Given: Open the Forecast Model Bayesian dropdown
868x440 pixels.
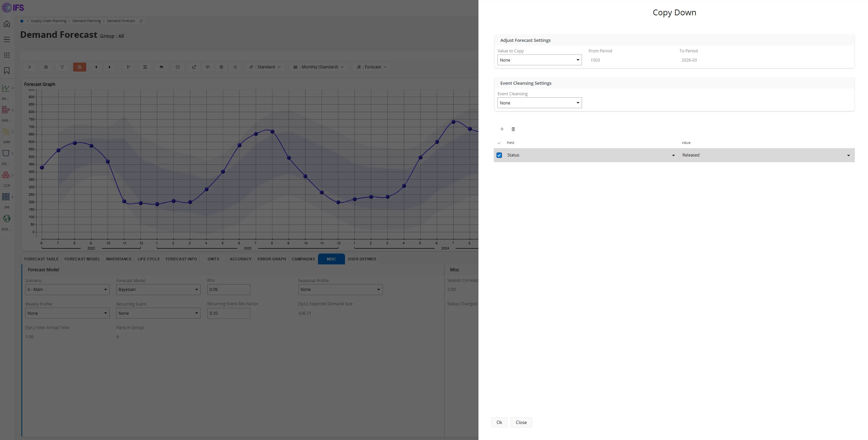Looking at the screenshot, I should click(158, 290).
